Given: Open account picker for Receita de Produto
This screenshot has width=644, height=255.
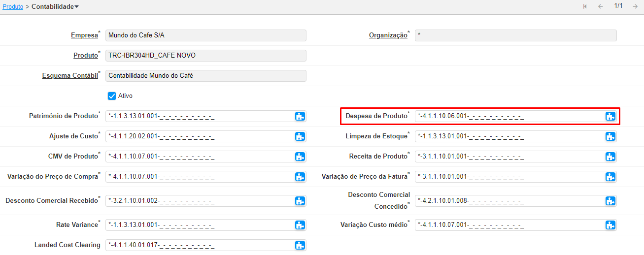Looking at the screenshot, I should coord(610,157).
